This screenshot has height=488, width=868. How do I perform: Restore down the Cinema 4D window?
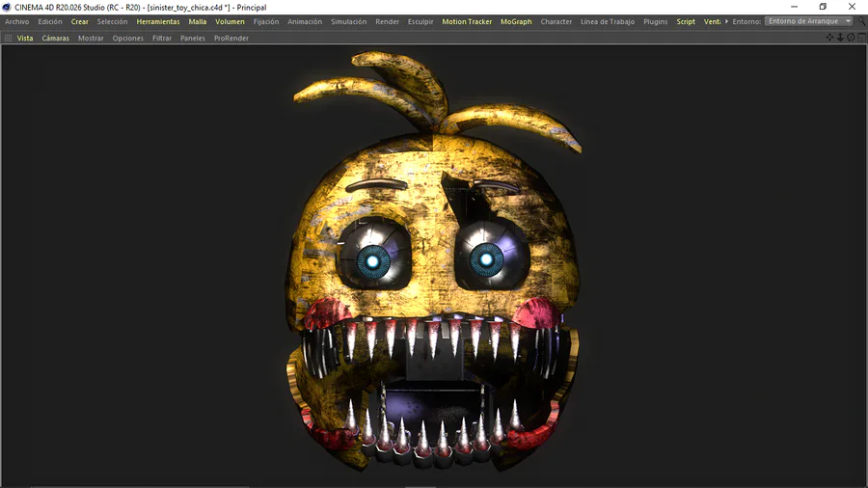coord(823,7)
